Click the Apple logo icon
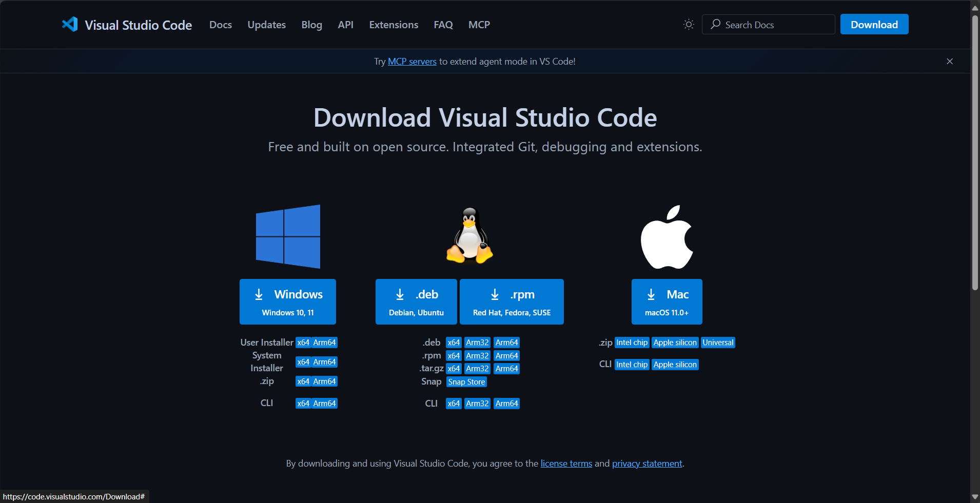Image resolution: width=980 pixels, height=503 pixels. 667,237
